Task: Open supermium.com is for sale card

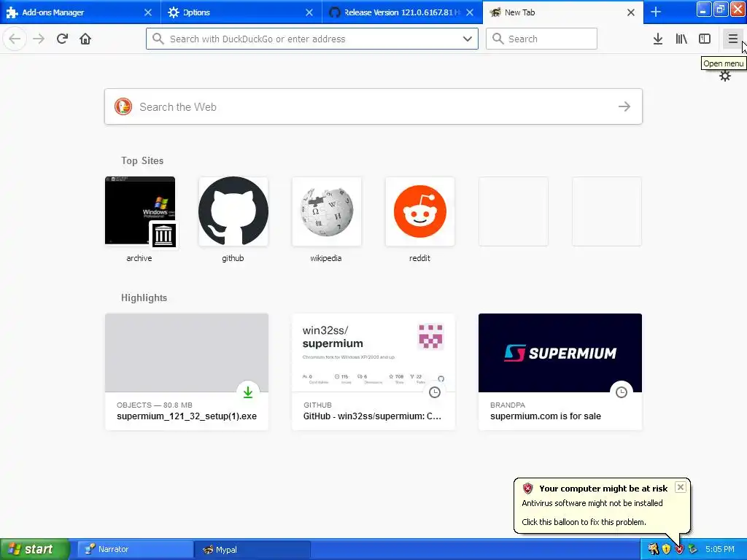Action: (x=560, y=371)
